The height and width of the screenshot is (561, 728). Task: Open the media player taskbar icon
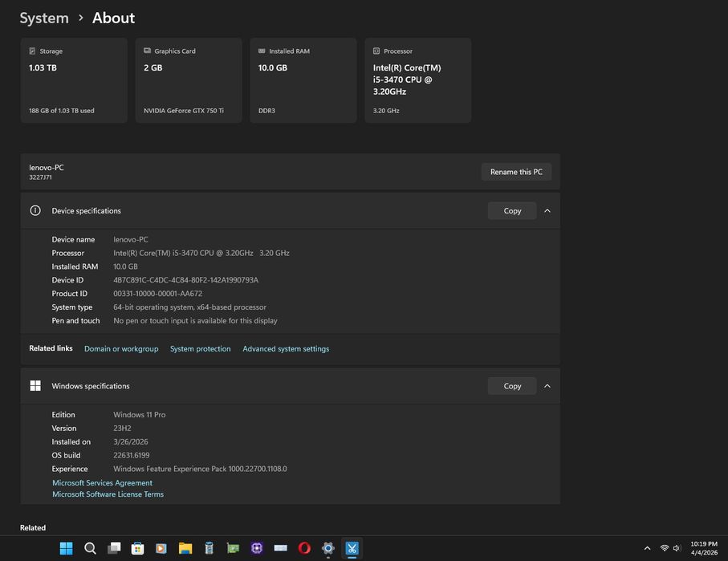(x=161, y=548)
